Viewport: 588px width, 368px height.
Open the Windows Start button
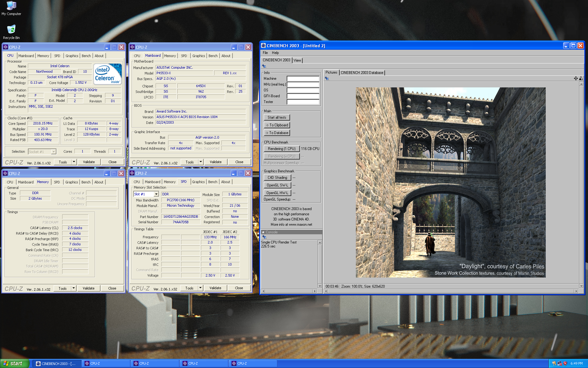click(14, 363)
